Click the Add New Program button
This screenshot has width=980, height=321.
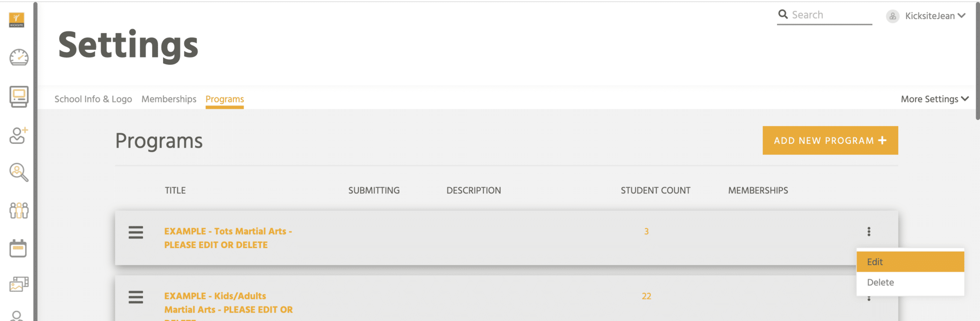point(830,140)
